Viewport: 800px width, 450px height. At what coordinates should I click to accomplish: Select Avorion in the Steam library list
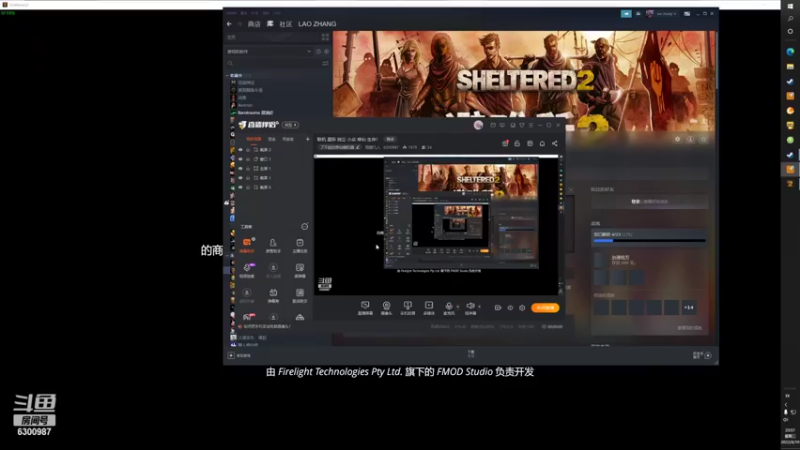coord(245,105)
